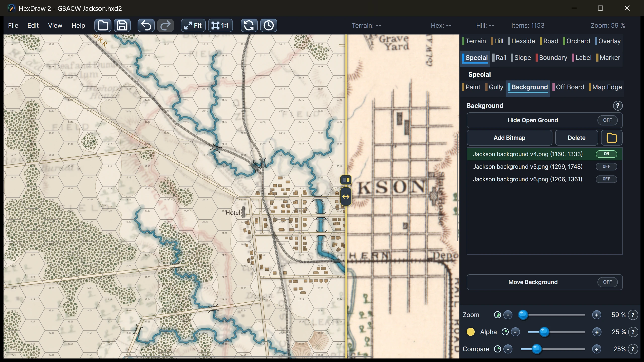Switch to the Boundary tab
Viewport: 644px width, 362px height.
[552, 58]
